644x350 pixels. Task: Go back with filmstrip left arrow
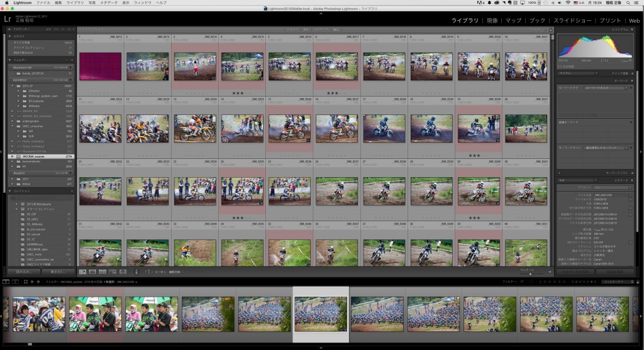(x=32, y=282)
